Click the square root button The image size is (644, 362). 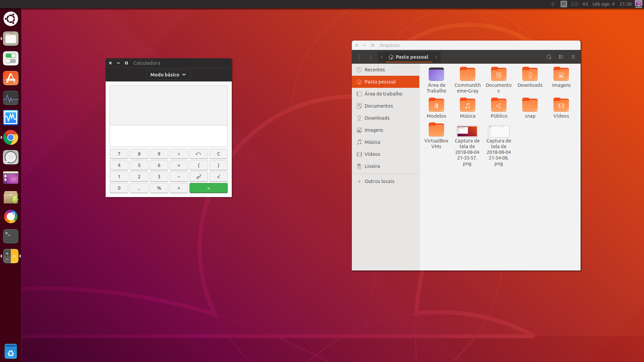pos(218,177)
